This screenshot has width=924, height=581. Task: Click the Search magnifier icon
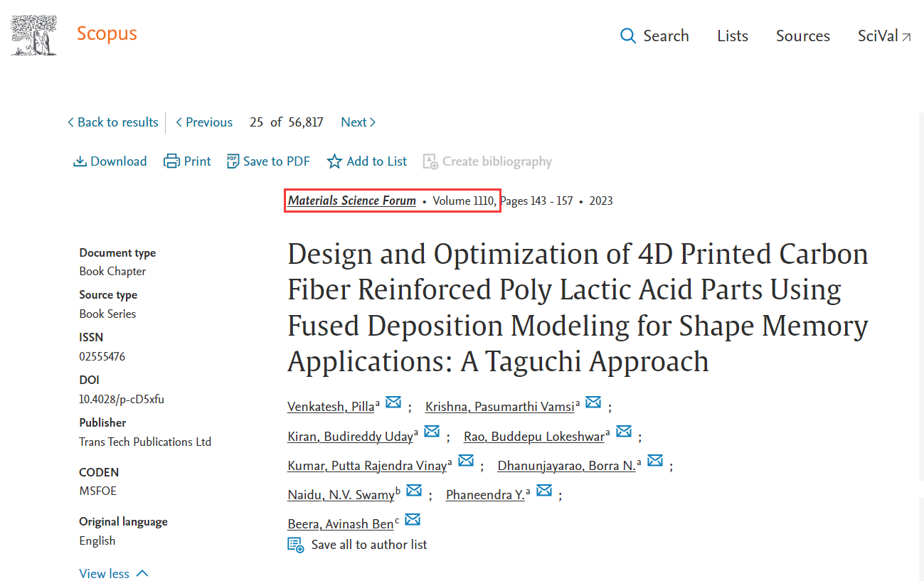pyautogui.click(x=628, y=36)
